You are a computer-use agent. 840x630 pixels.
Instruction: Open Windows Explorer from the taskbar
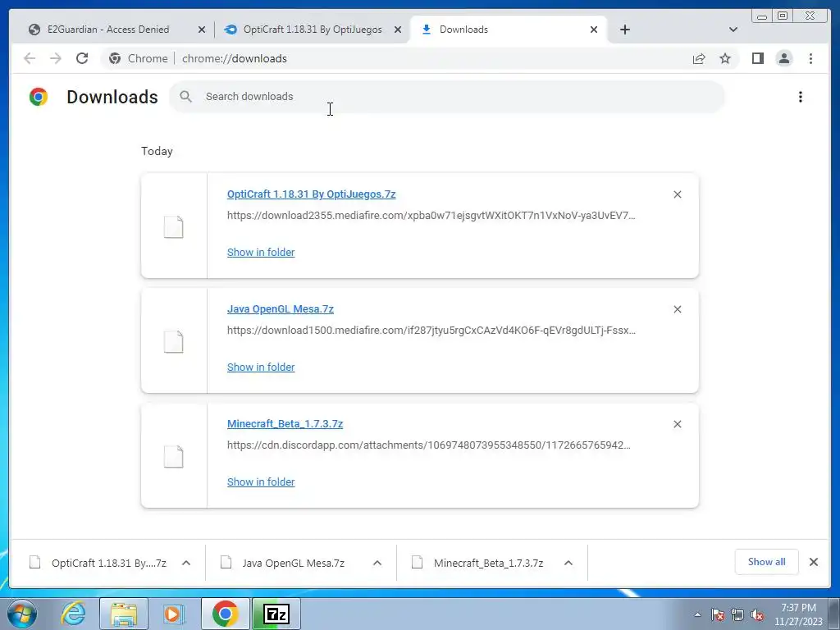[124, 614]
